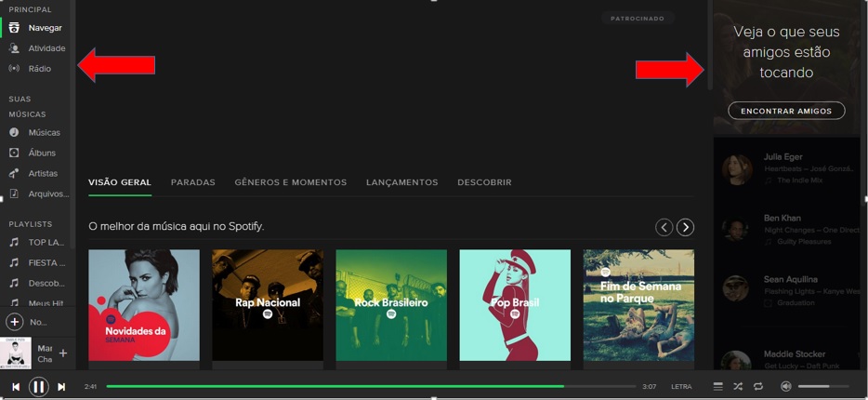Mute audio with the speaker icon
Screen dimensions: 868x400
[785, 386]
